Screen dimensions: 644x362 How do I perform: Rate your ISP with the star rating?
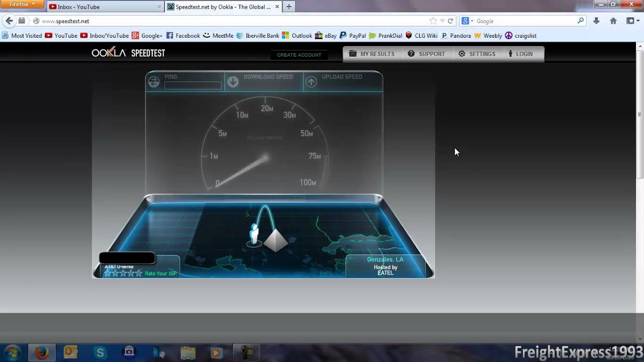pyautogui.click(x=123, y=273)
